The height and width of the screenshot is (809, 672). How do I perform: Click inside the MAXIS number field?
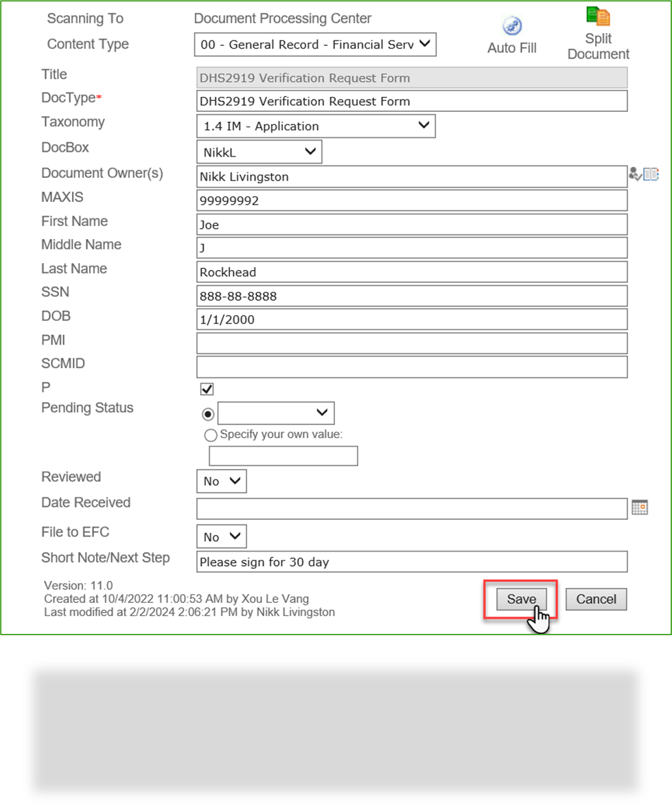pyautogui.click(x=412, y=200)
